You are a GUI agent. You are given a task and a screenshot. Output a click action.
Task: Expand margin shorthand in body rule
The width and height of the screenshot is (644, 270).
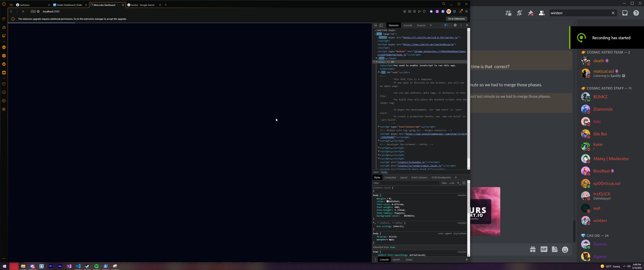(x=388, y=199)
